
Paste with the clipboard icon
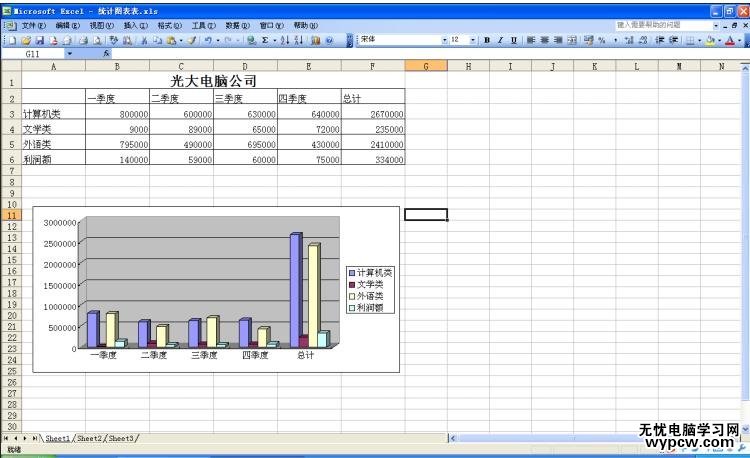pos(171,41)
